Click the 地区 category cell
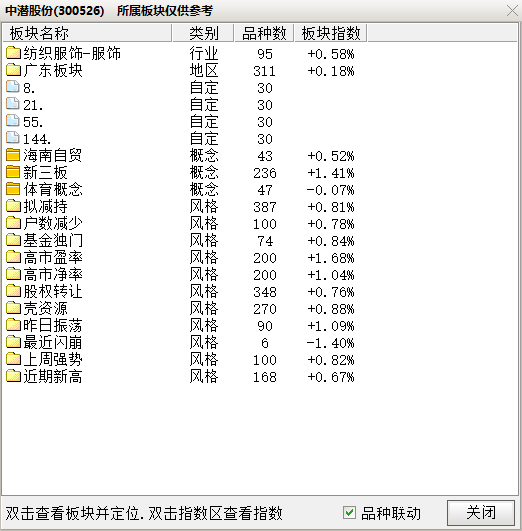This screenshot has width=522, height=531. coord(204,70)
